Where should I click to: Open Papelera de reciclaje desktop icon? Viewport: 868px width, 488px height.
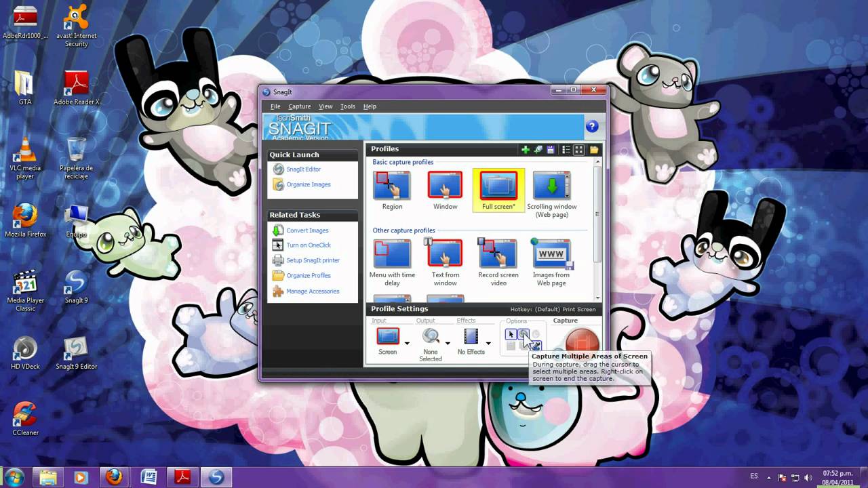click(77, 158)
